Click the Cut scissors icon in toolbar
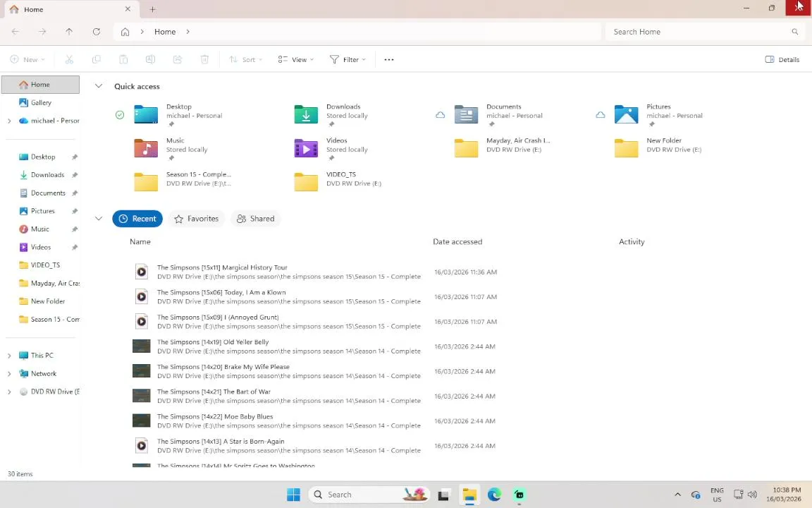812x508 pixels. click(x=69, y=59)
